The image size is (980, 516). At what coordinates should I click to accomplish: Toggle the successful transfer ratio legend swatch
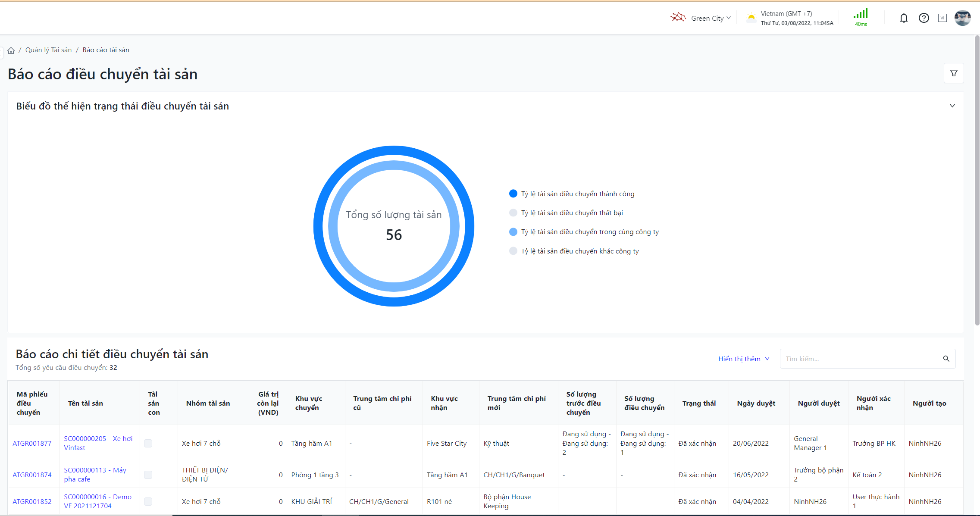[x=513, y=194]
